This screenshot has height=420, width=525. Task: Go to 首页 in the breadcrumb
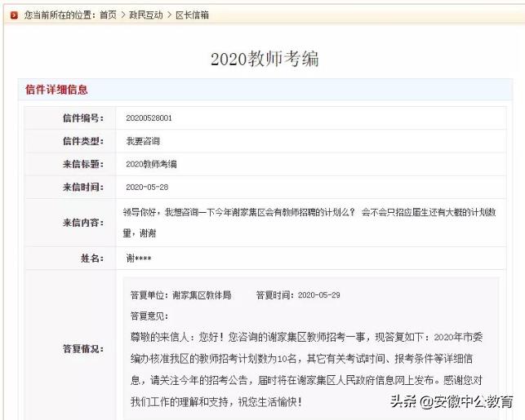click(x=108, y=15)
